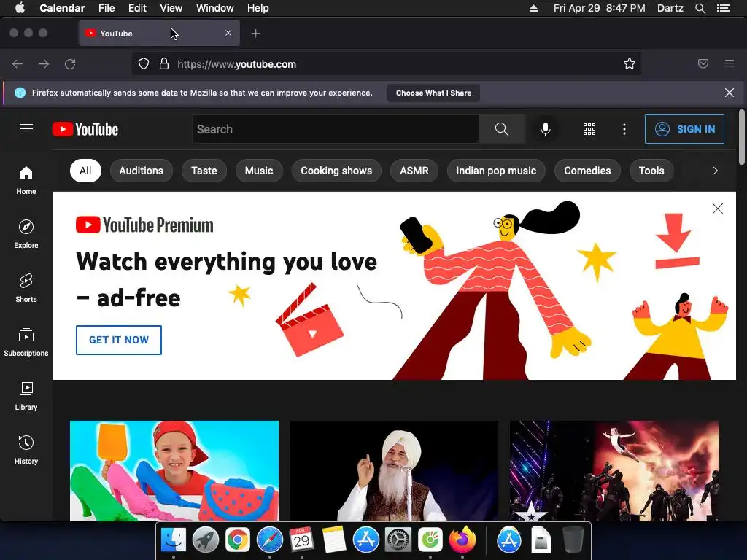Viewport: 747px width, 560px height.
Task: Click the search magnifier button
Action: pyautogui.click(x=501, y=129)
